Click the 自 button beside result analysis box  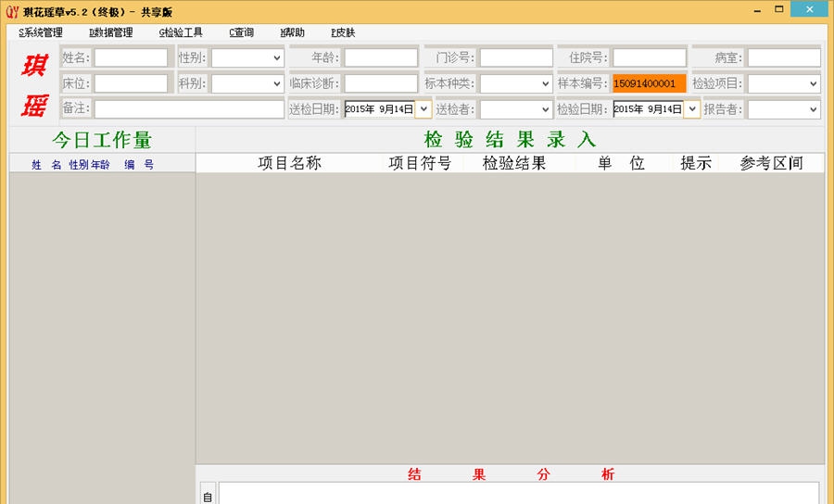coord(208,496)
